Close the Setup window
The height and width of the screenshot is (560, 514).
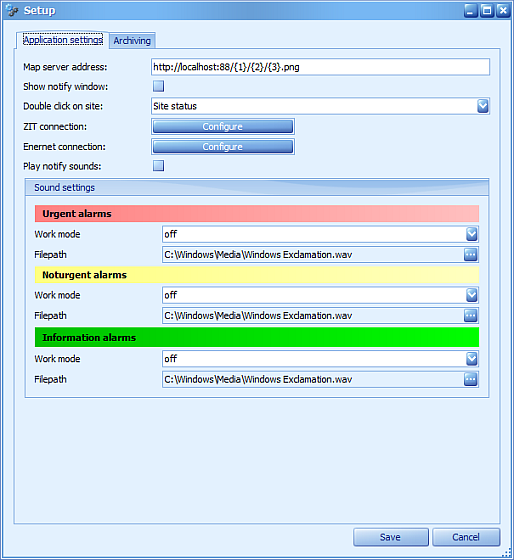click(503, 11)
